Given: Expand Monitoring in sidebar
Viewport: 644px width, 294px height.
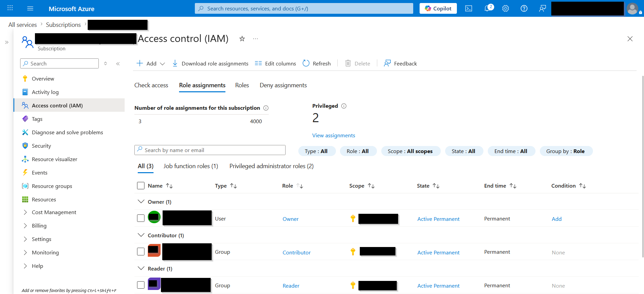Looking at the screenshot, I should pyautogui.click(x=25, y=252).
